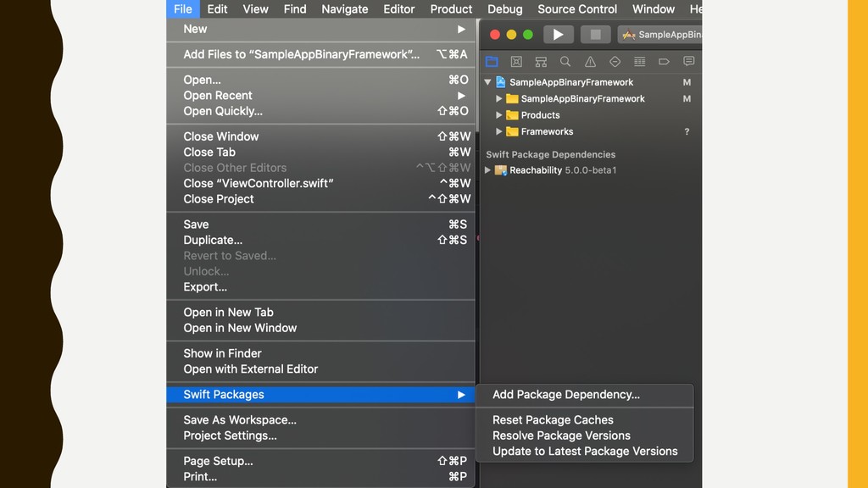Choose Close Project
Image resolution: width=868 pixels, height=488 pixels.
[321, 198]
